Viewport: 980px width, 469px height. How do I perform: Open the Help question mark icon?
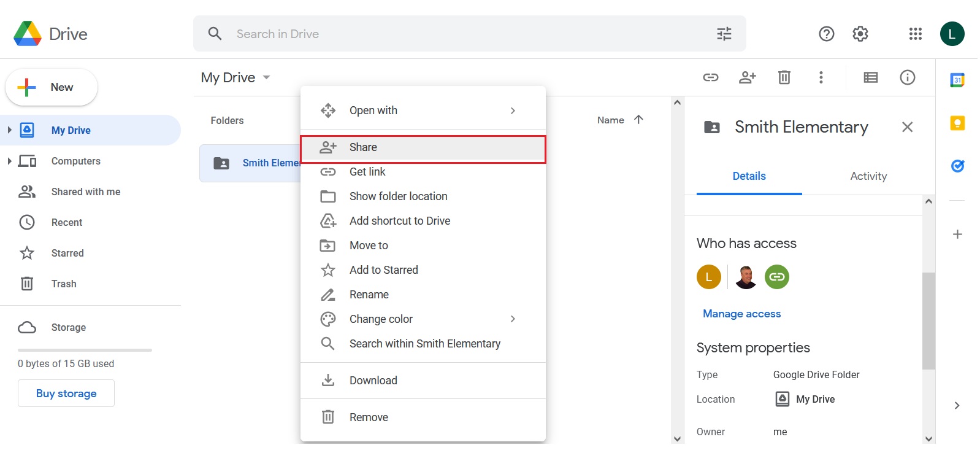click(827, 34)
